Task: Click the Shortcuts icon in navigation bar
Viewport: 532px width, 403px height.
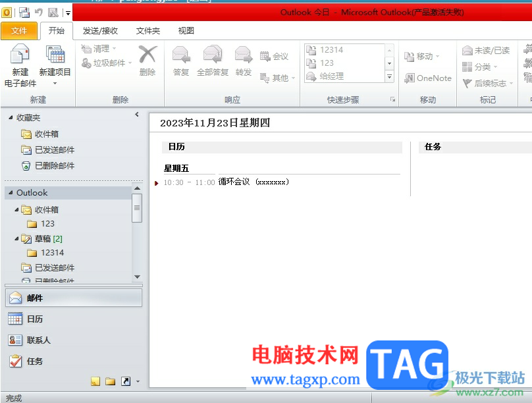Action: [126, 381]
